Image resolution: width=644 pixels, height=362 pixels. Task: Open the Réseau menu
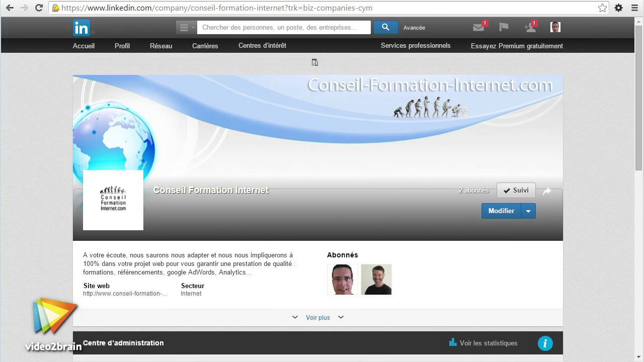click(x=161, y=46)
